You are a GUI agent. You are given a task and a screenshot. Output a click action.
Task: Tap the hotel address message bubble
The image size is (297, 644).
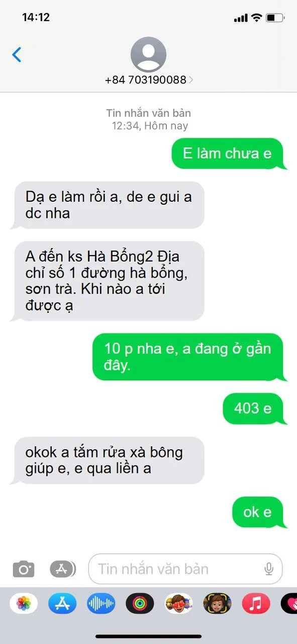pos(107,281)
